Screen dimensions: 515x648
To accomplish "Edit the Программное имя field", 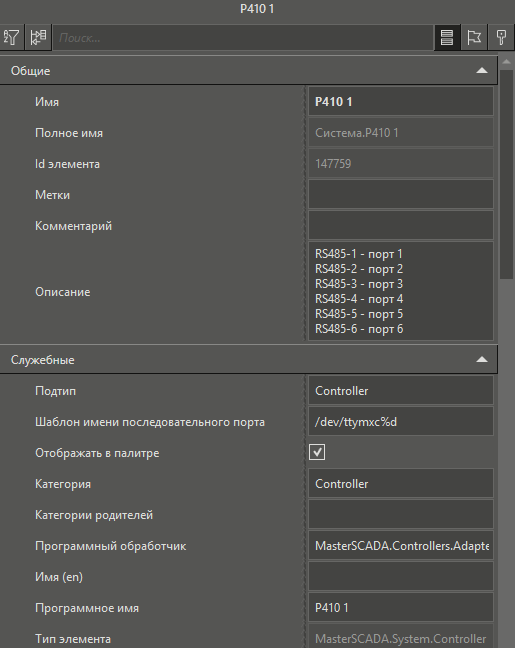I will click(401, 608).
